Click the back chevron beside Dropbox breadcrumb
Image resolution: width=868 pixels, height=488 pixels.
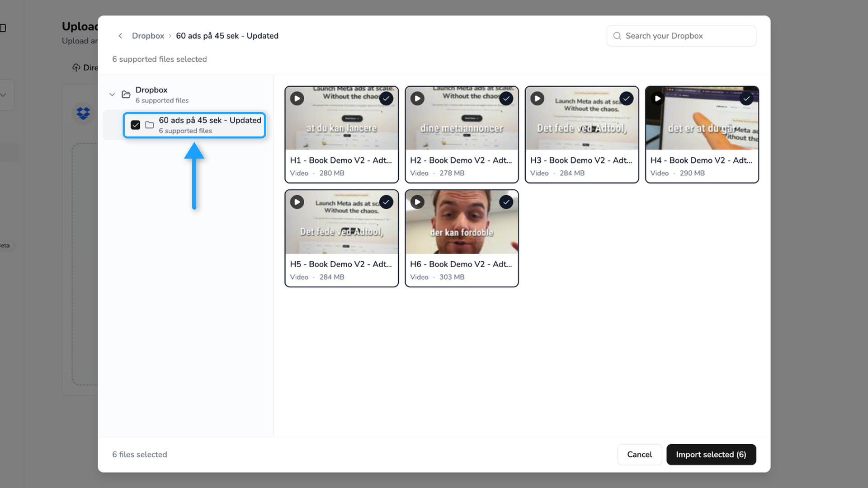tap(120, 36)
